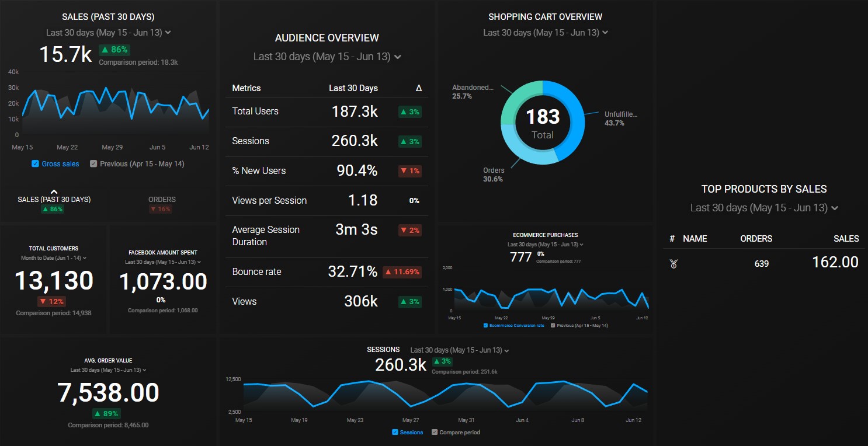
Task: Click the delta (Δ) column header
Action: coord(418,88)
